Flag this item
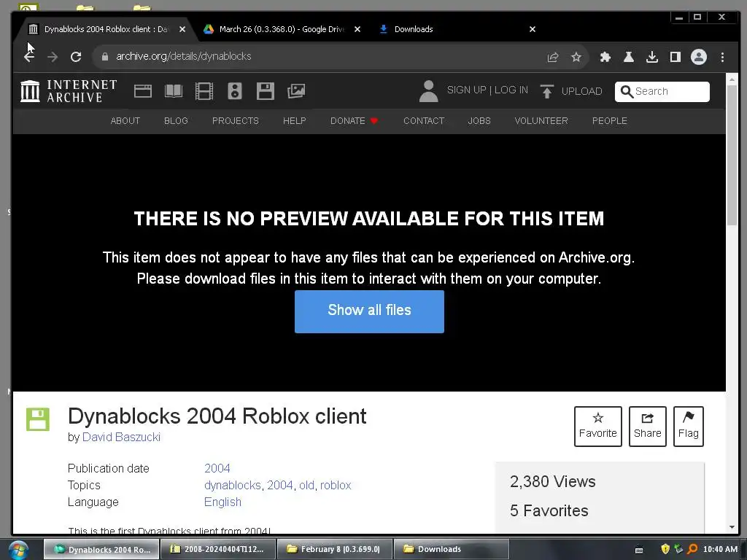The height and width of the screenshot is (560, 747). (x=689, y=426)
